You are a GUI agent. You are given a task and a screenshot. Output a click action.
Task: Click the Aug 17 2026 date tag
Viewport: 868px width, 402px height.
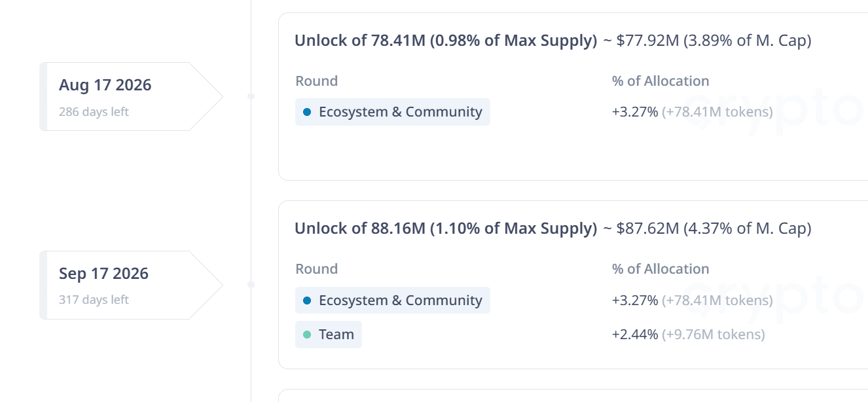tap(131, 96)
